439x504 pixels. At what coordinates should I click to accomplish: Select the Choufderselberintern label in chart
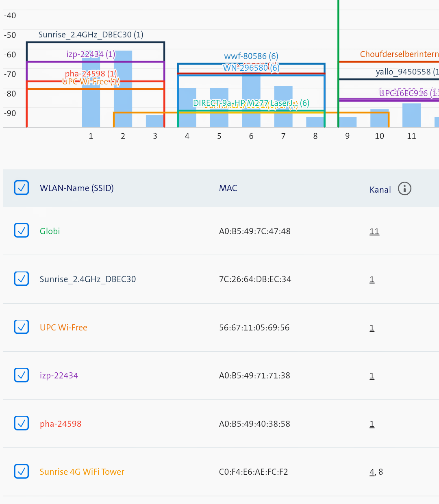tap(399, 54)
